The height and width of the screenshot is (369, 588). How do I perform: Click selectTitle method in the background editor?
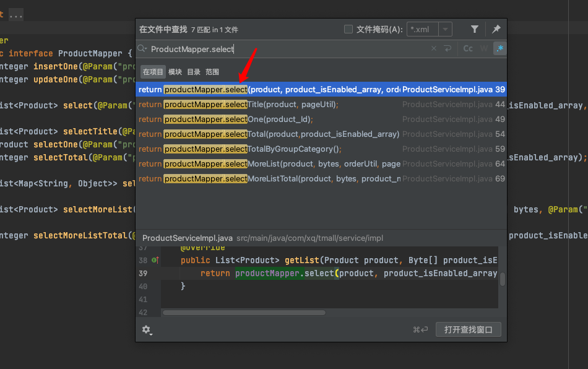pos(90,132)
